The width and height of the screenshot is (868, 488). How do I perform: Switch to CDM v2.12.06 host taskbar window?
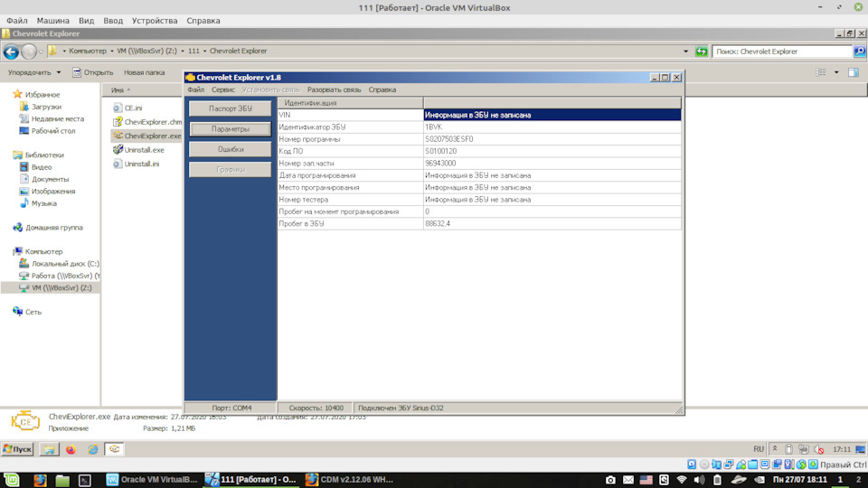point(350,480)
